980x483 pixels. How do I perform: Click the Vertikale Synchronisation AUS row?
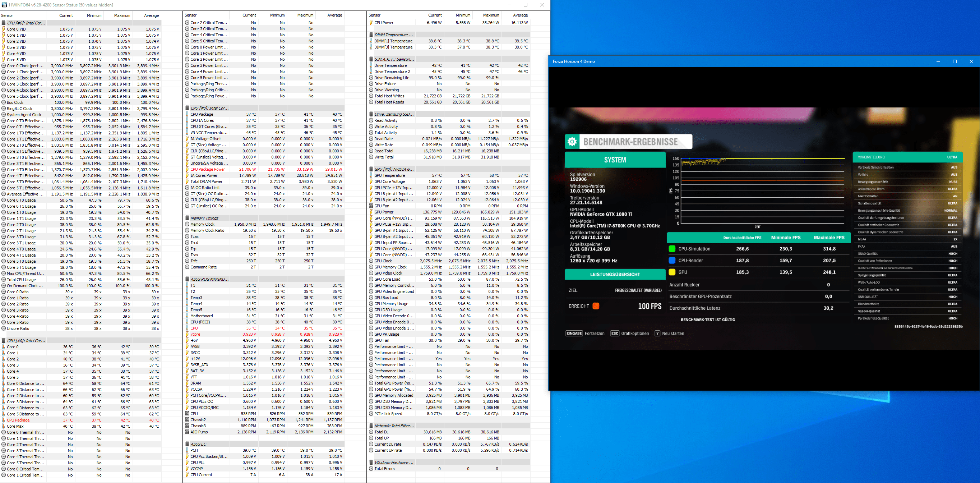point(907,167)
